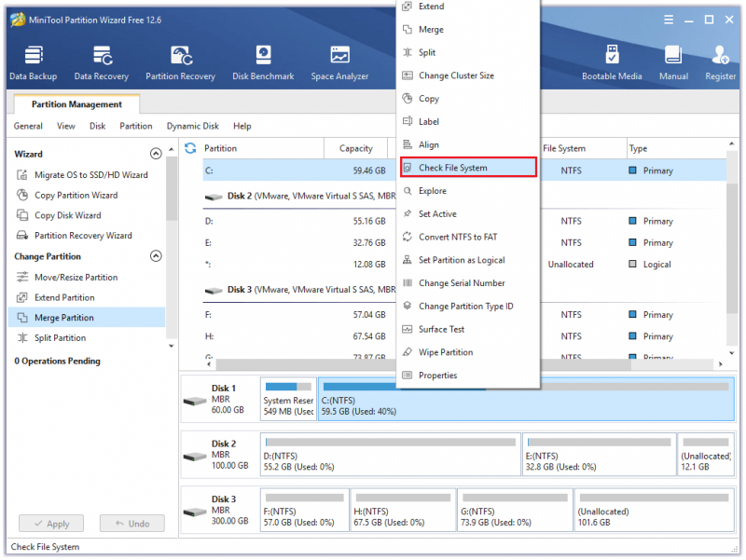Open the Manual icon
This screenshot has height=560, width=746.
[673, 62]
